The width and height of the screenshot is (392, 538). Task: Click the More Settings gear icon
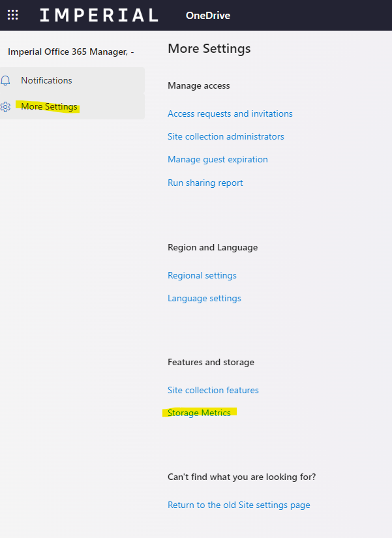pos(6,107)
